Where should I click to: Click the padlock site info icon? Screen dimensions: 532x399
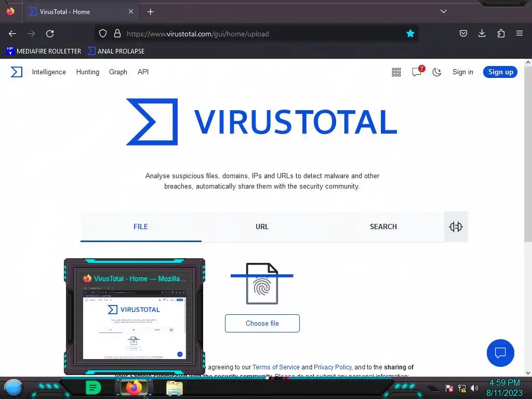117,34
